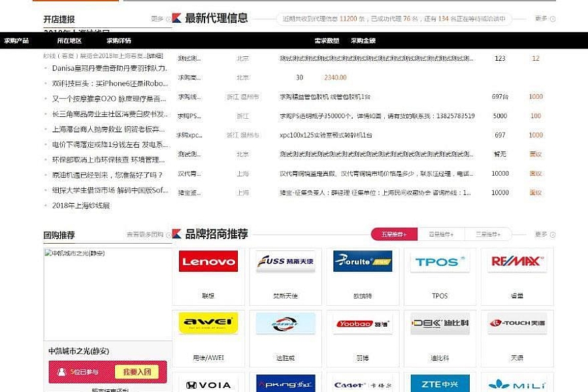The width and height of the screenshot is (588, 392).
Task: Click the red K icon beside 品牌招商推荐
Action: click(176, 234)
